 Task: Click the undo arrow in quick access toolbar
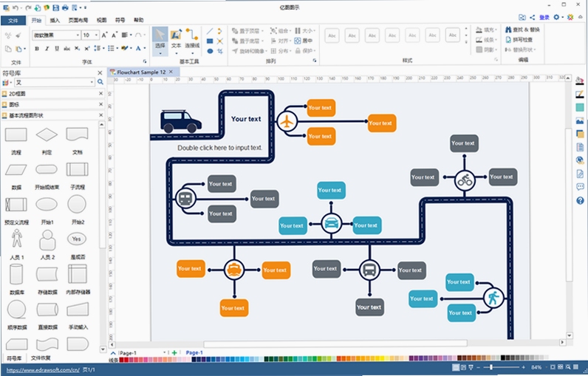tap(16, 7)
